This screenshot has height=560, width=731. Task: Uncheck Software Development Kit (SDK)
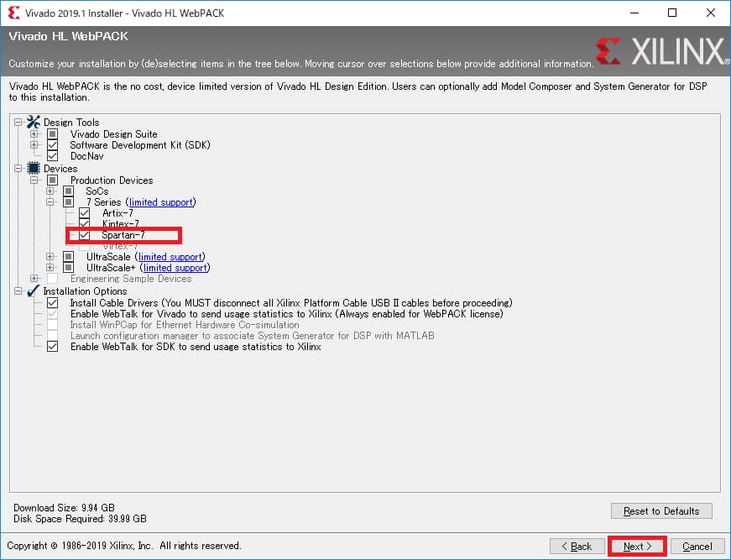[x=53, y=145]
